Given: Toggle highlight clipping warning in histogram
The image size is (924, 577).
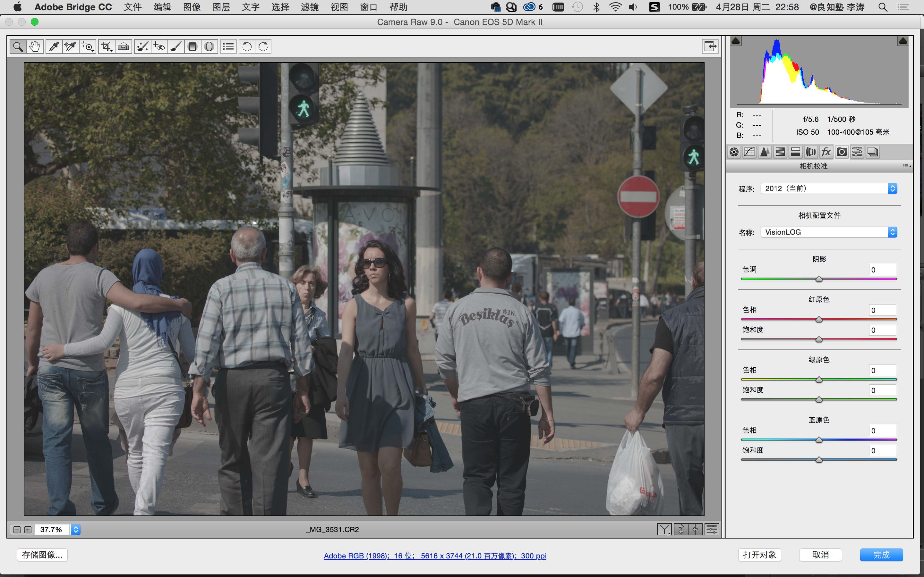Looking at the screenshot, I should 903,41.
